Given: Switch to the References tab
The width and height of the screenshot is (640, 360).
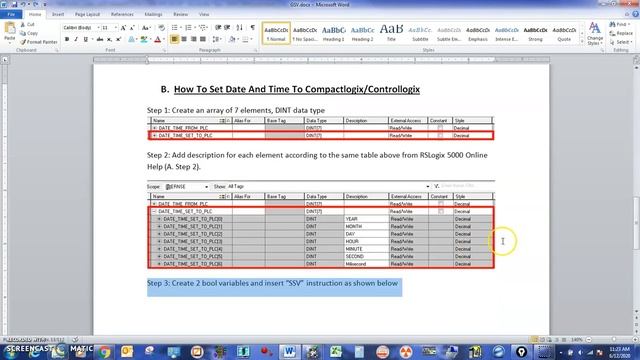Looking at the screenshot, I should pyautogui.click(x=122, y=14).
